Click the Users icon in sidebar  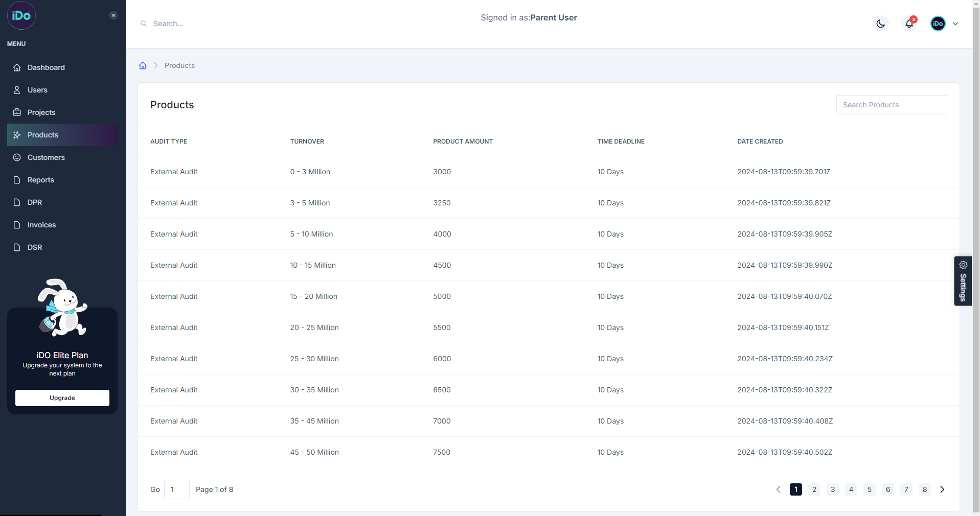coord(17,90)
